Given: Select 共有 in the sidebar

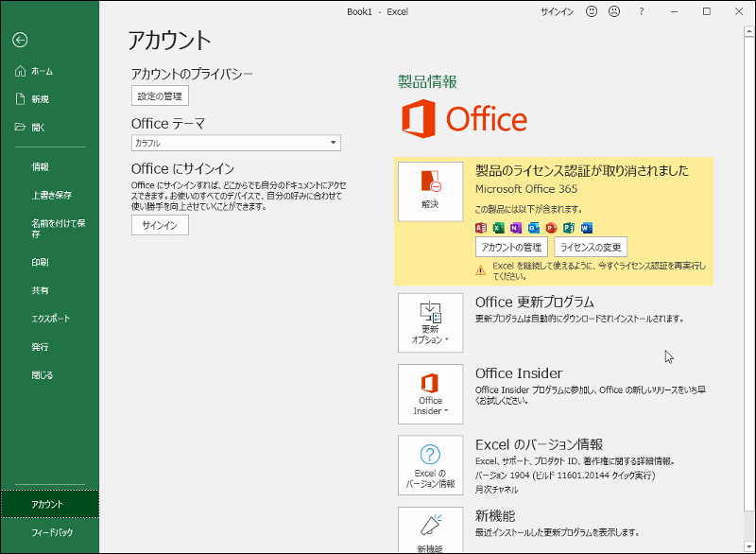Looking at the screenshot, I should click(50, 290).
